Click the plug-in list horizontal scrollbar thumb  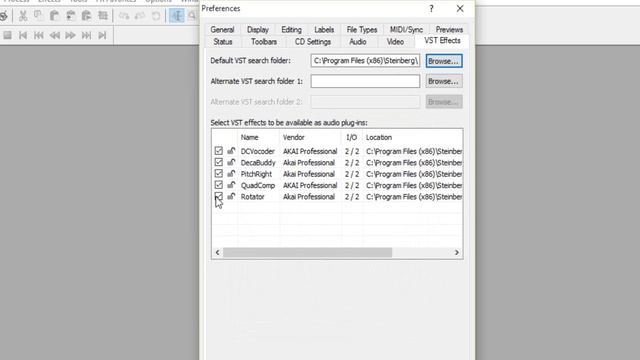(307, 253)
